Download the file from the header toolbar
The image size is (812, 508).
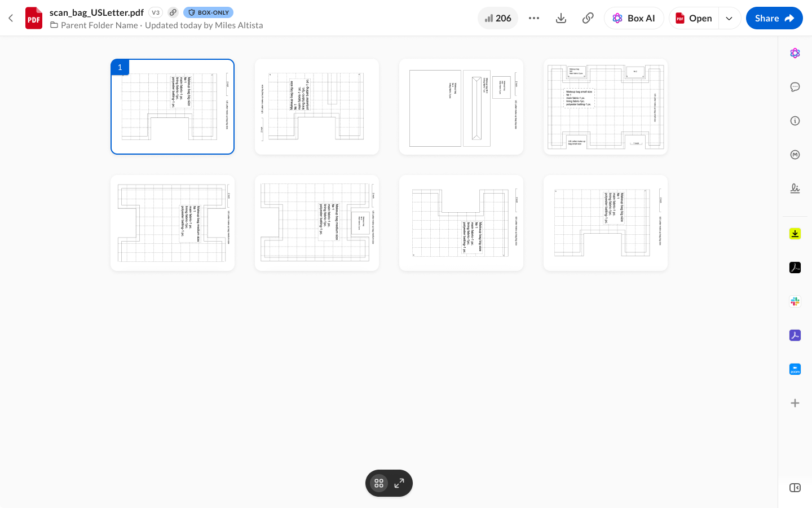tap(561, 18)
